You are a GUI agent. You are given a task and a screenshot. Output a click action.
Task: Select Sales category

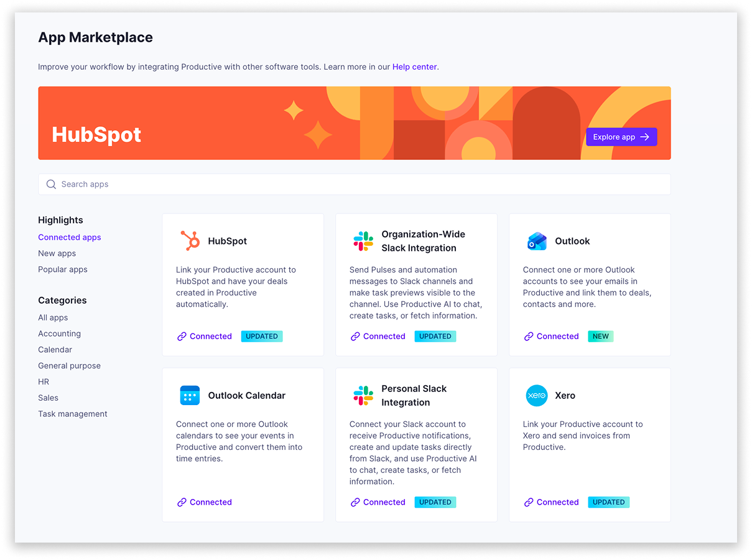point(48,398)
